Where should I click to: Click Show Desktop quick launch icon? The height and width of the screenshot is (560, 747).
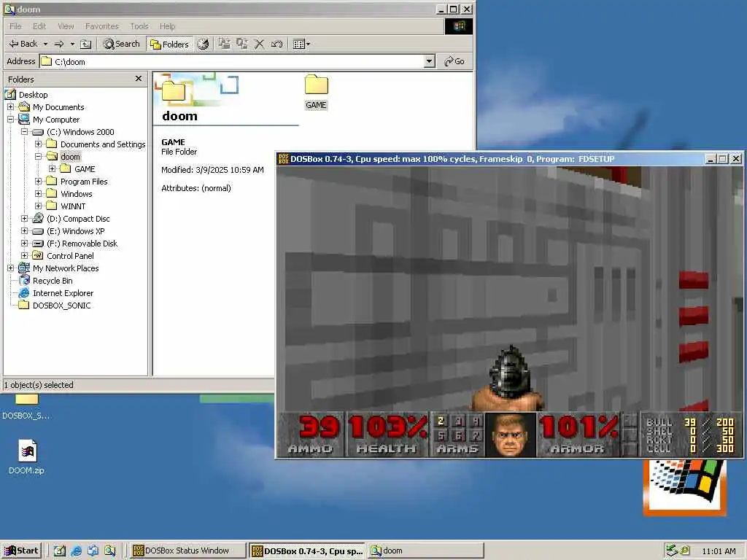click(59, 551)
